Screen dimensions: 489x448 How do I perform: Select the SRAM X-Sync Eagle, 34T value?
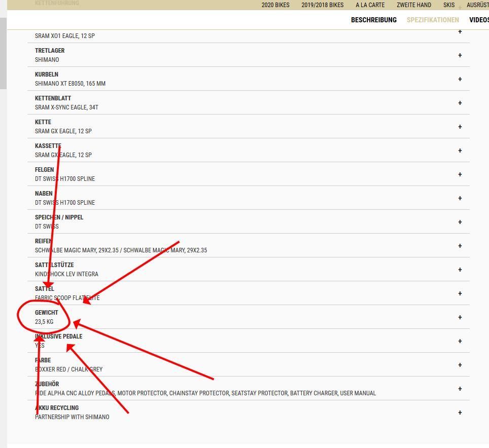66,107
